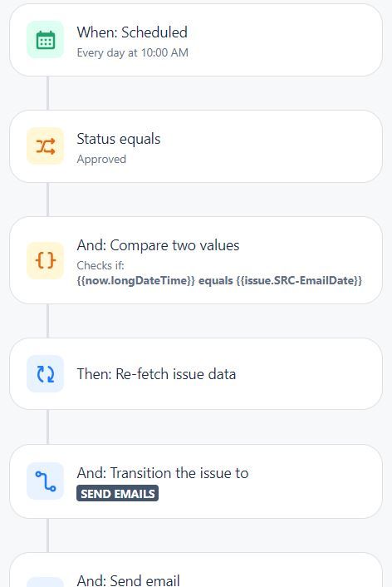Viewport: 392px width, 587px height.
Task: Click connector line above Transition the issue card
Action: click(47, 427)
